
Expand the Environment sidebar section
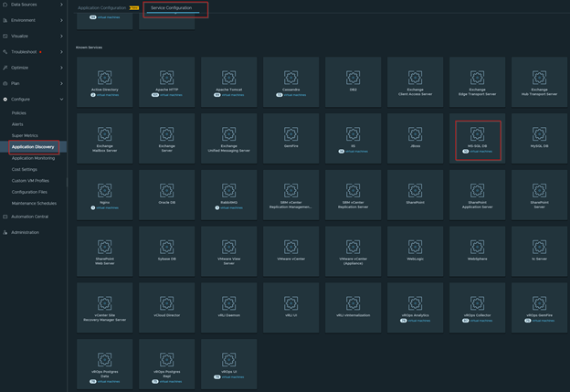pyautogui.click(x=33, y=20)
